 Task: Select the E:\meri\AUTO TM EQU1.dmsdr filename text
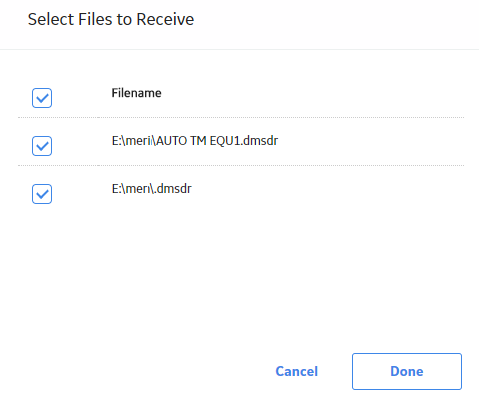[x=195, y=141]
